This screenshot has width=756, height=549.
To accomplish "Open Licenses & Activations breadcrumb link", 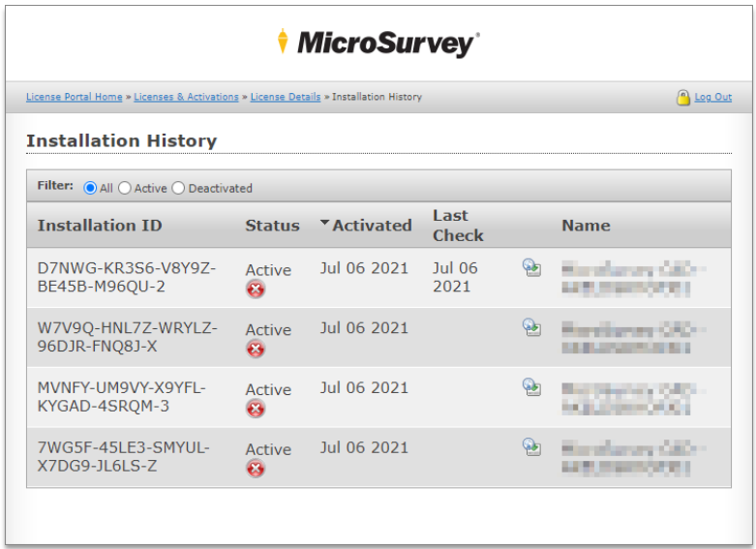I will click(x=186, y=97).
